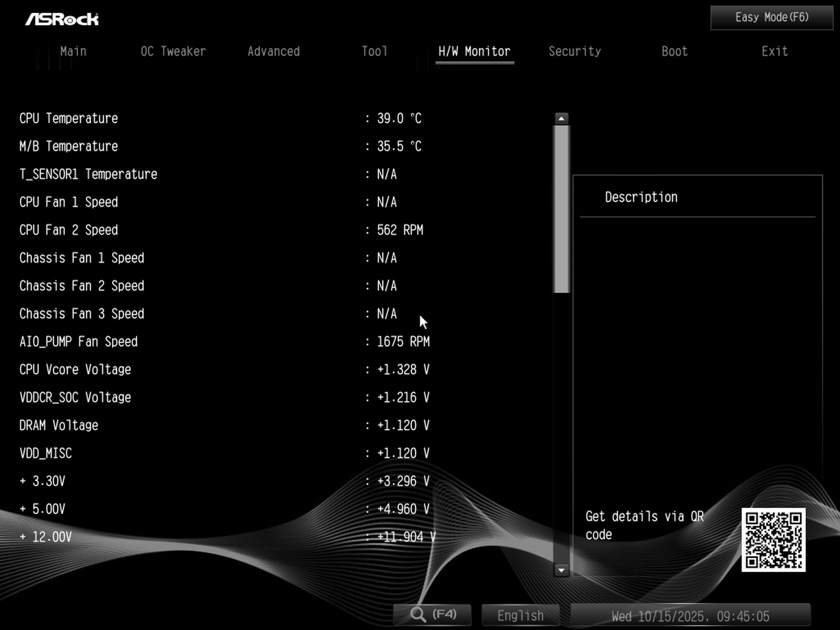Select the CPU Vcore Voltage row

[x=75, y=370]
